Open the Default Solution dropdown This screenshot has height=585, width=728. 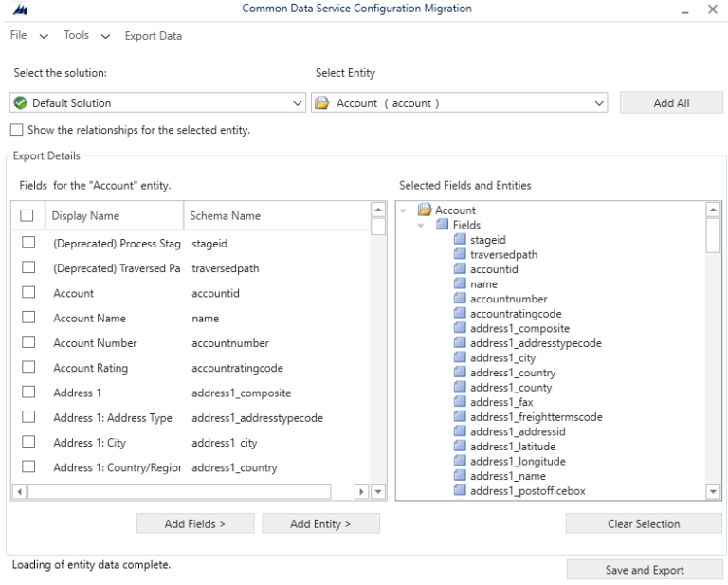tap(157, 102)
